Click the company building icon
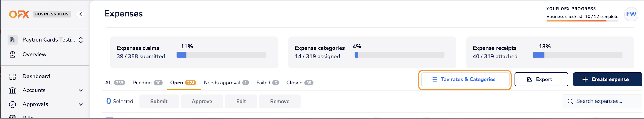The width and height of the screenshot is (644, 119). point(12,40)
